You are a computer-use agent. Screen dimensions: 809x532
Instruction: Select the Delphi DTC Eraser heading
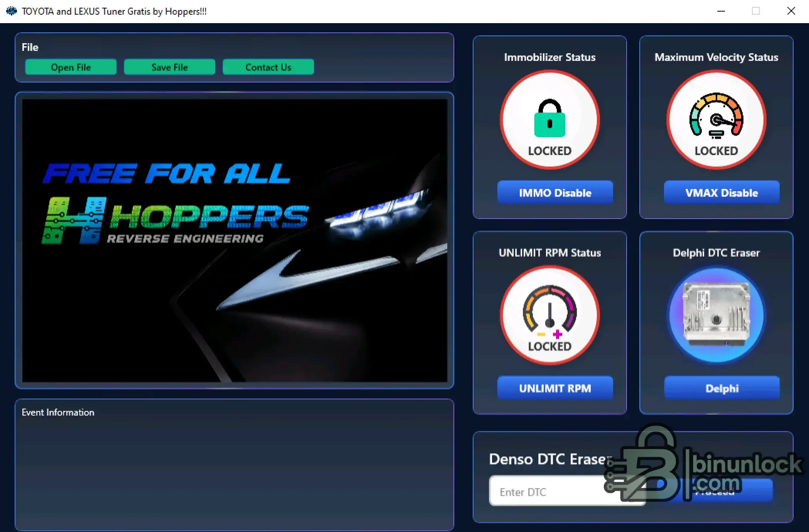point(716,253)
